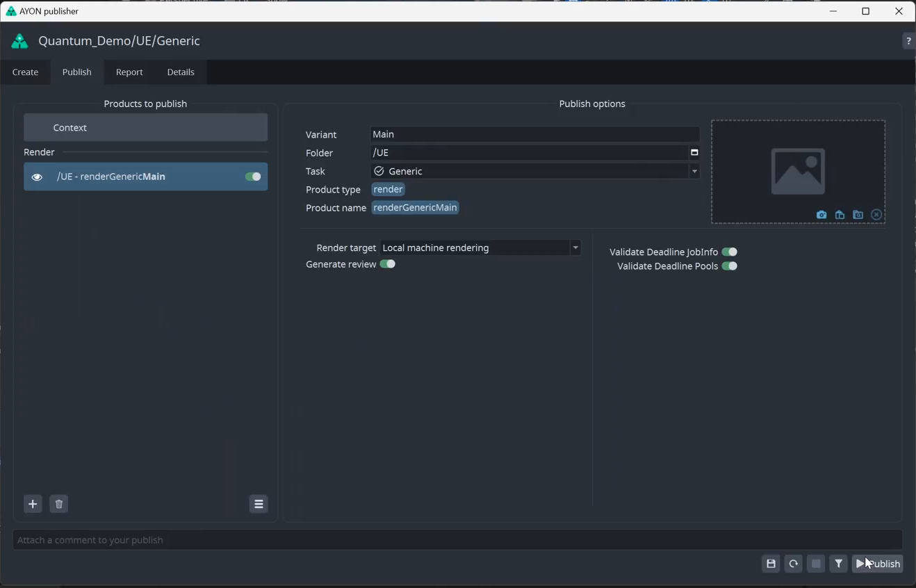This screenshot has height=588, width=916.
Task: Switch to the Create tab
Action: tap(26, 72)
